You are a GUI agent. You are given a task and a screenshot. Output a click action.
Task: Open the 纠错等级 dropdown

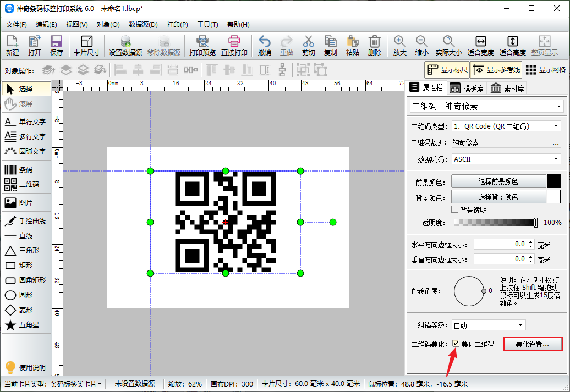488,325
